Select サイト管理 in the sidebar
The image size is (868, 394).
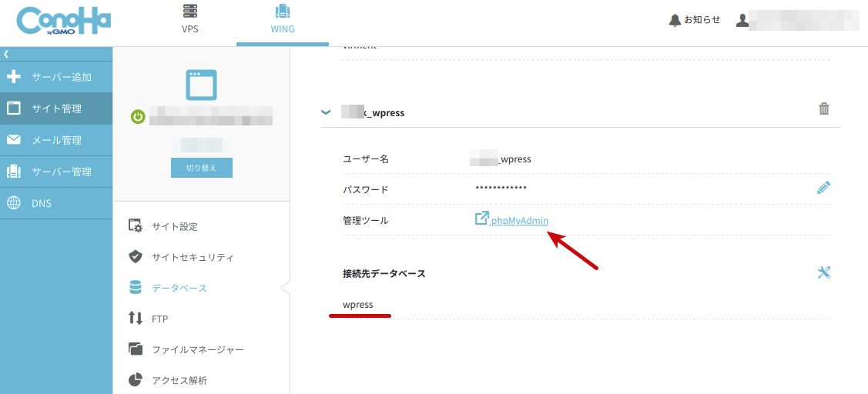coord(56,109)
